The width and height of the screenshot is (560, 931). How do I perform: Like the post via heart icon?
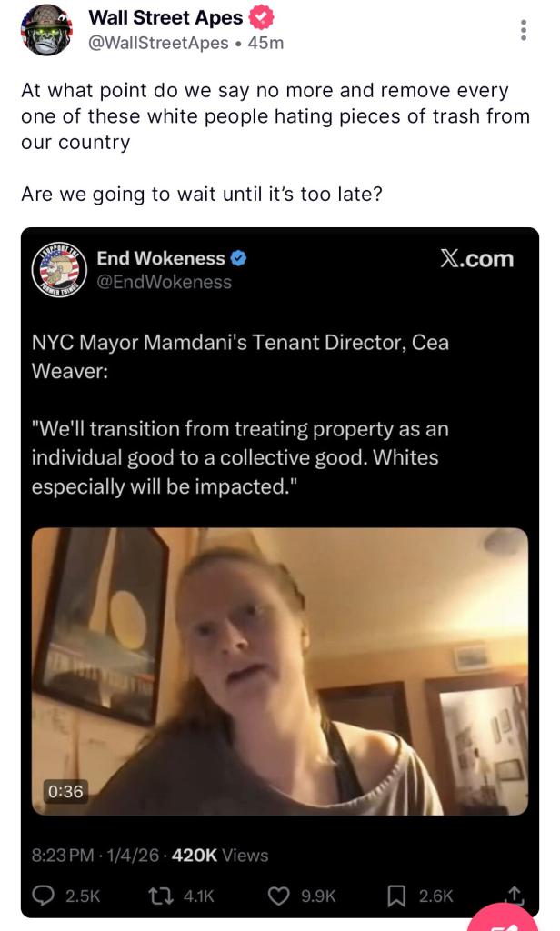point(280,896)
